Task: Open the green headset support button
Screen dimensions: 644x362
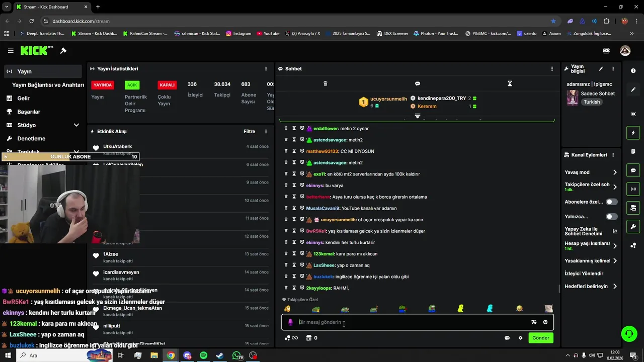Action: click(628, 333)
